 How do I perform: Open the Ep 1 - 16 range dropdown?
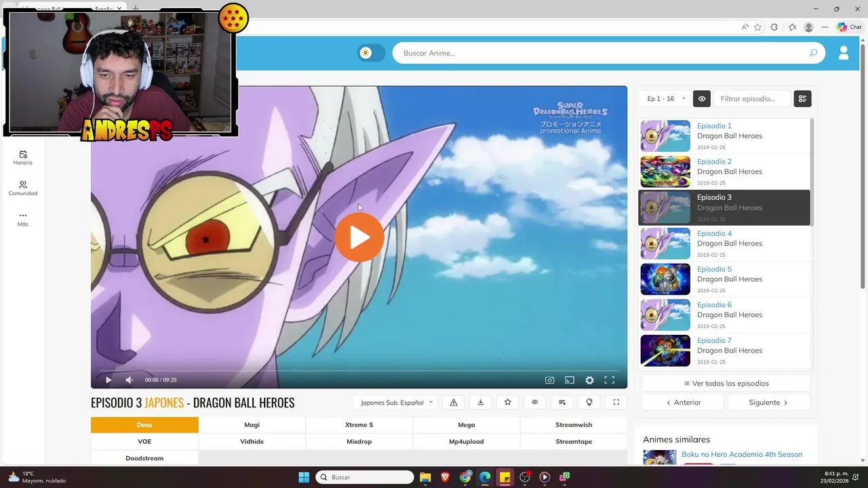pyautogui.click(x=665, y=99)
